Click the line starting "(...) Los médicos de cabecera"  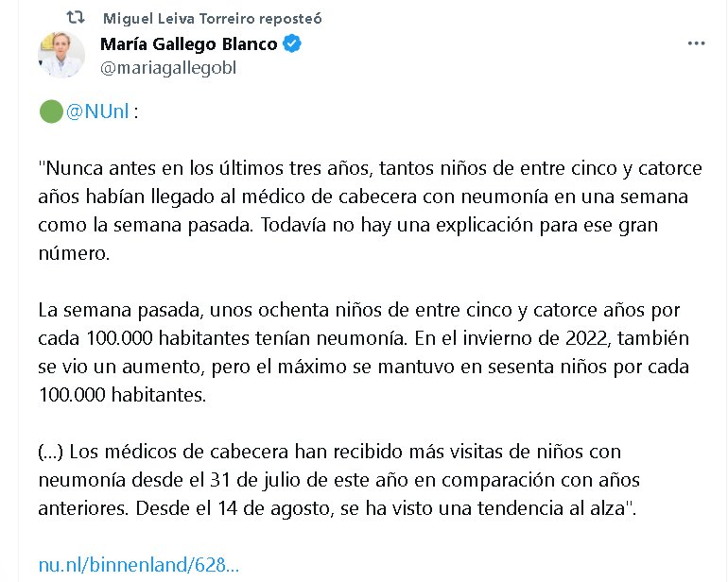(x=329, y=452)
